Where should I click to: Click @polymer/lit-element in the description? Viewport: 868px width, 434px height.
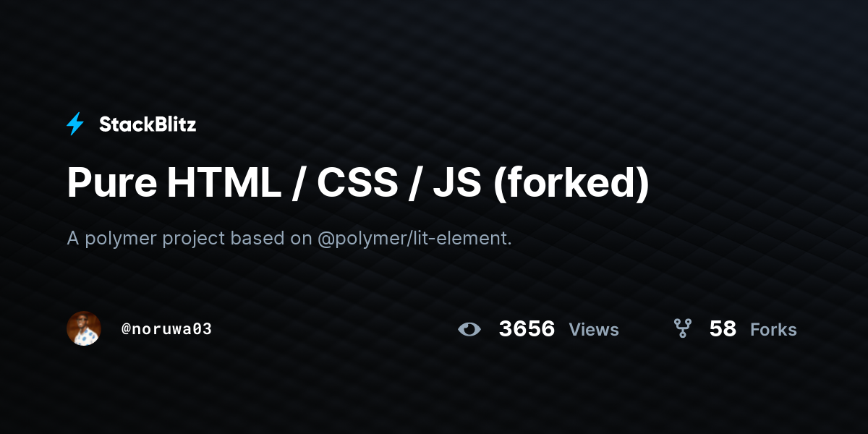point(414,239)
